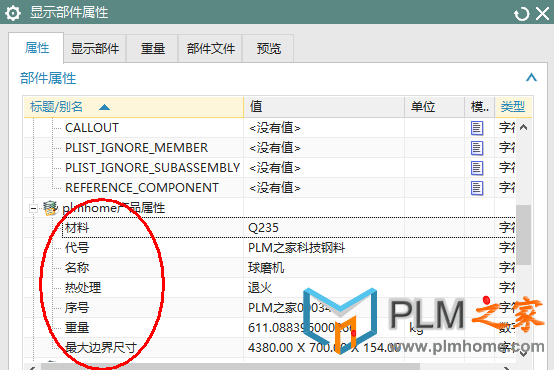Click the template icon in PLIST_IGNORE_SUBASSEMBLY row
Image resolution: width=554 pixels, height=370 pixels.
pos(477,168)
